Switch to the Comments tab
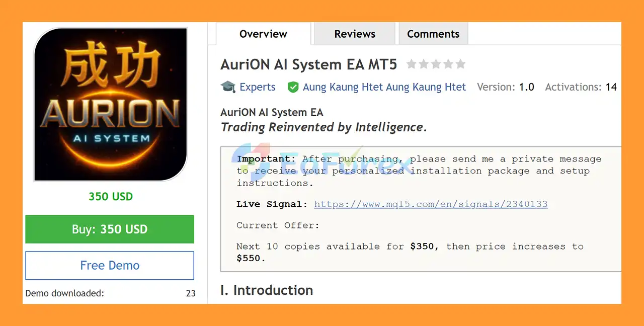644x326 pixels. click(x=433, y=34)
